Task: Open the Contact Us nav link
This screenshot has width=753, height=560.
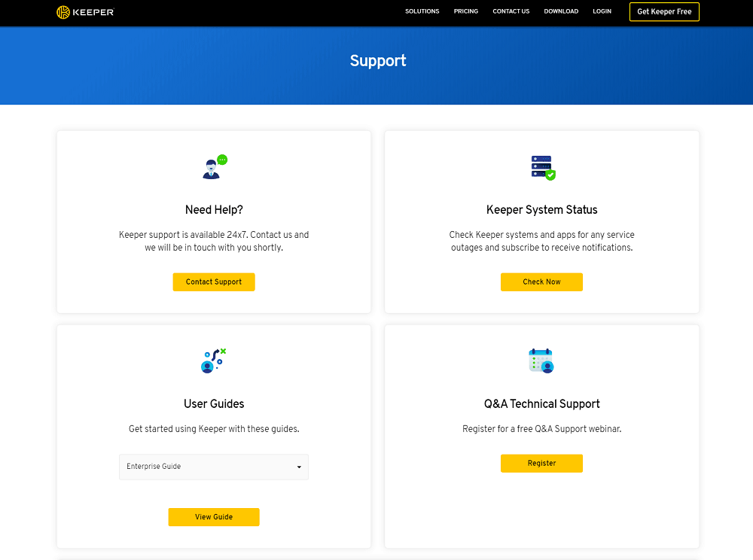Action: pyautogui.click(x=511, y=11)
